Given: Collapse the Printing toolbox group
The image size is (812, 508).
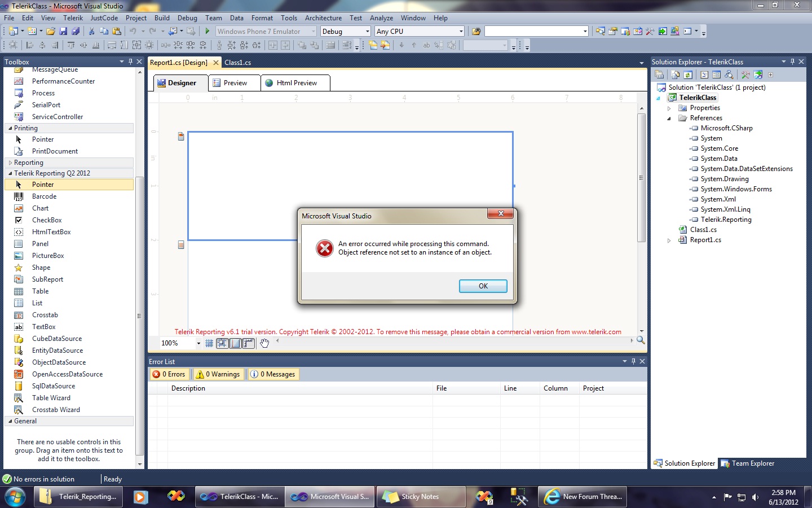Looking at the screenshot, I should pyautogui.click(x=10, y=128).
